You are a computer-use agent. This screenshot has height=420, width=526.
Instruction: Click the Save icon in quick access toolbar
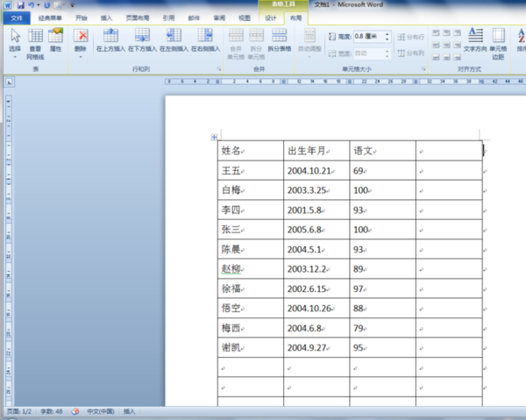click(20, 5)
